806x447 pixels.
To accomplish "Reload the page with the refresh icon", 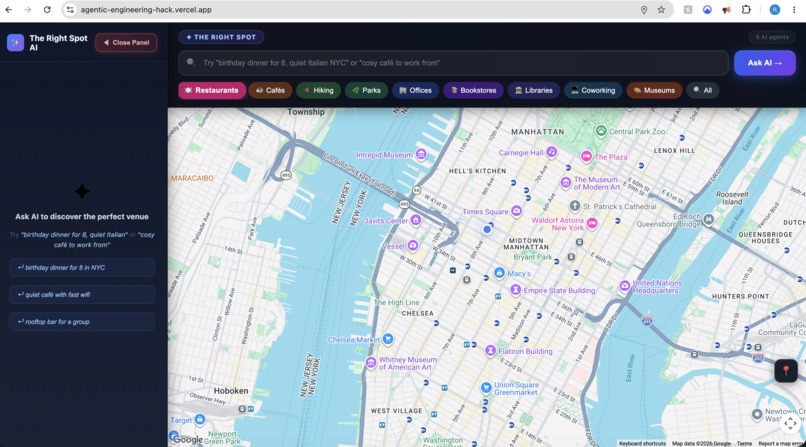I will click(x=47, y=10).
